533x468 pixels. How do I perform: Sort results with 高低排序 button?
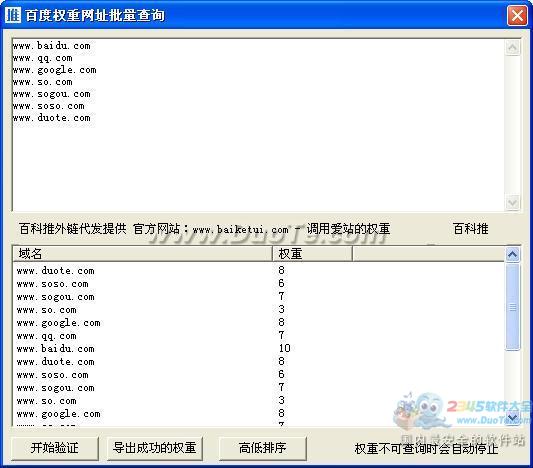click(262, 448)
